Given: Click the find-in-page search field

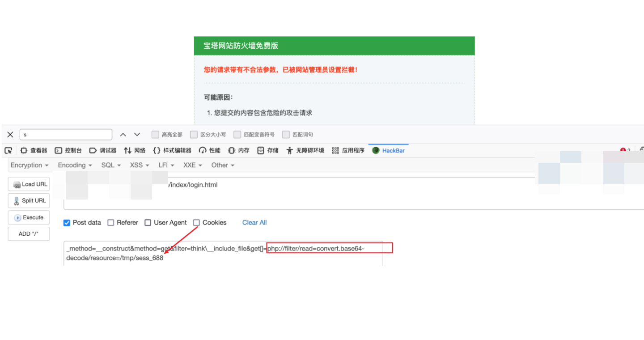Looking at the screenshot, I should [x=66, y=135].
